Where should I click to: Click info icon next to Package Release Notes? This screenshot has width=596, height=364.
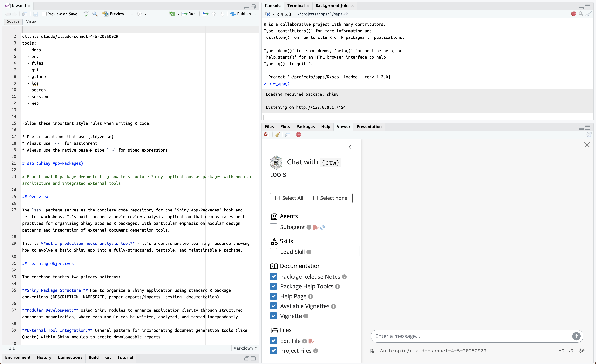coord(344,277)
